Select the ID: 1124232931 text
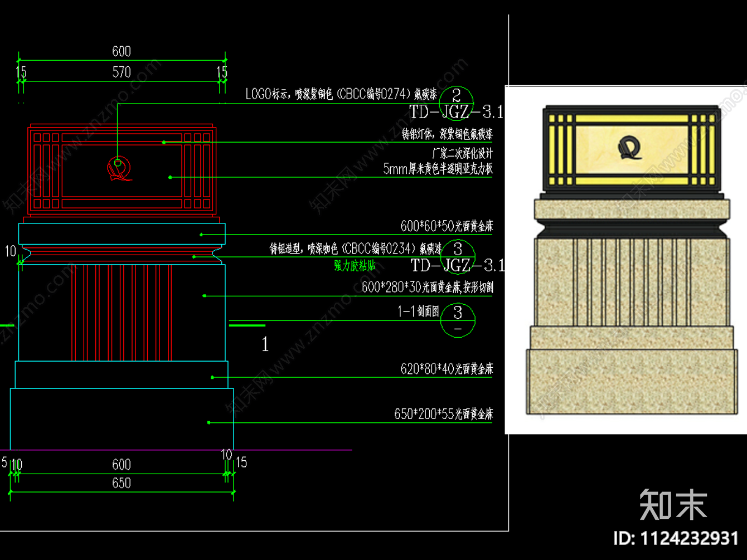Image resolution: width=747 pixels, height=560 pixels. (x=676, y=538)
